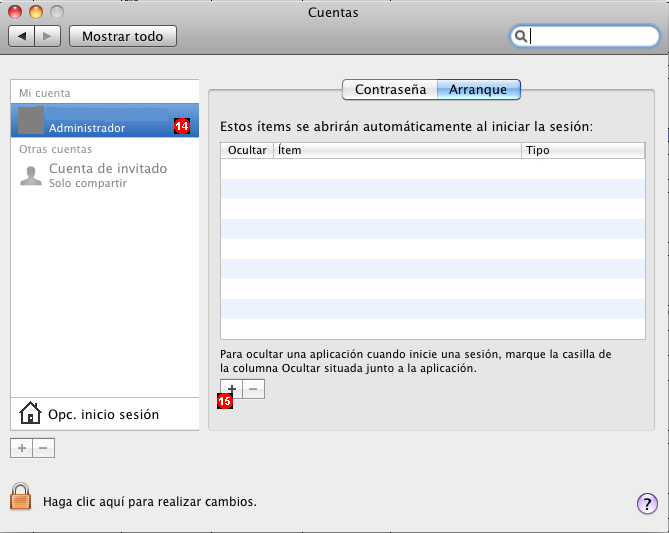The height and width of the screenshot is (533, 669).
Task: Sort by the Tipo column header
Action: (x=583, y=150)
